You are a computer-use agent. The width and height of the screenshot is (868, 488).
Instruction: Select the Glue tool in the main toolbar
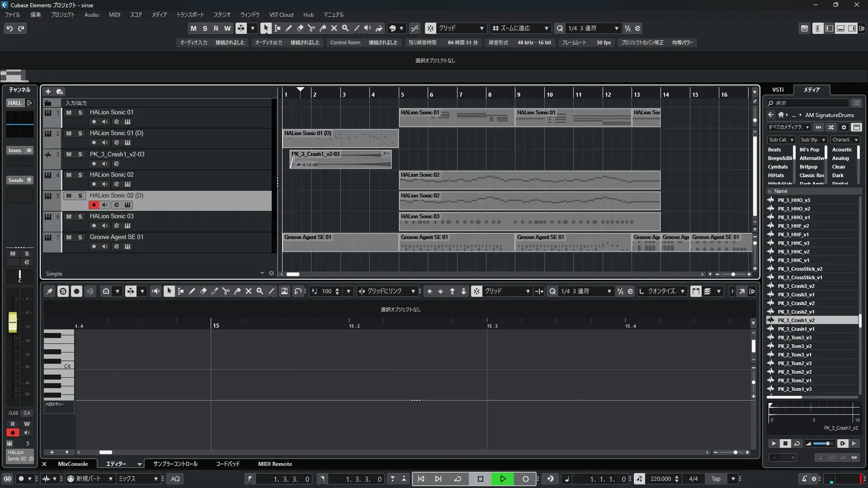click(322, 28)
